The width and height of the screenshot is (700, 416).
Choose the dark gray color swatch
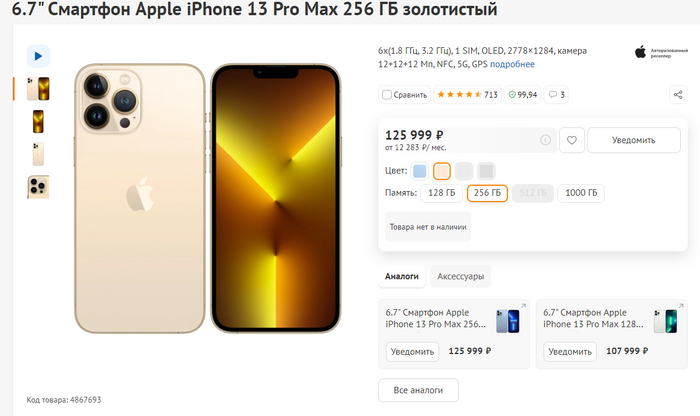tap(486, 171)
